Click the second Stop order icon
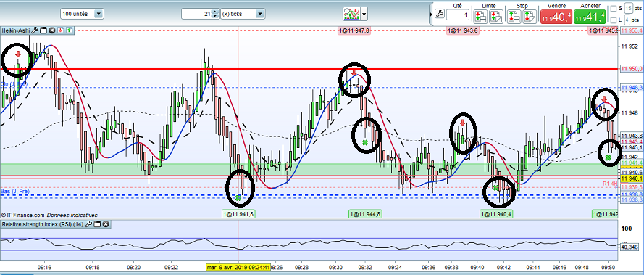 click(529, 16)
